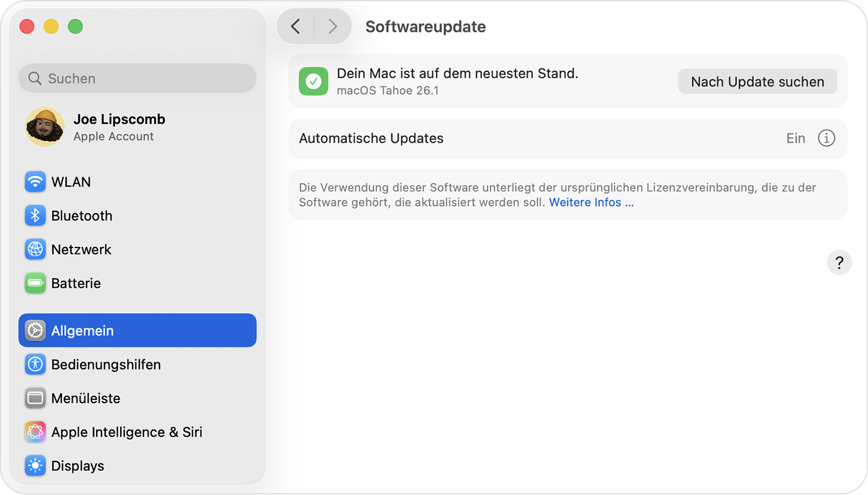Open Bluetooth settings from the sidebar icon
Screen dimensions: 868x495
click(35, 216)
